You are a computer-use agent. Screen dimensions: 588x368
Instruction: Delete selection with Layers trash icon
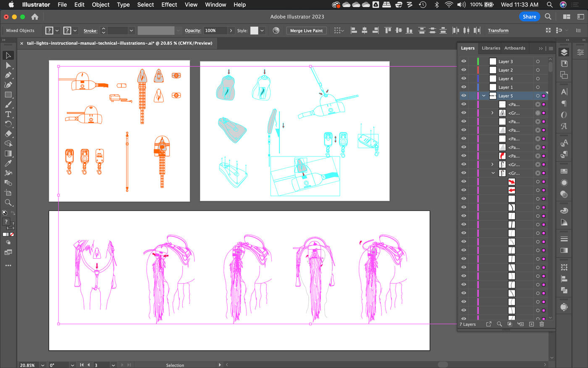coord(542,324)
